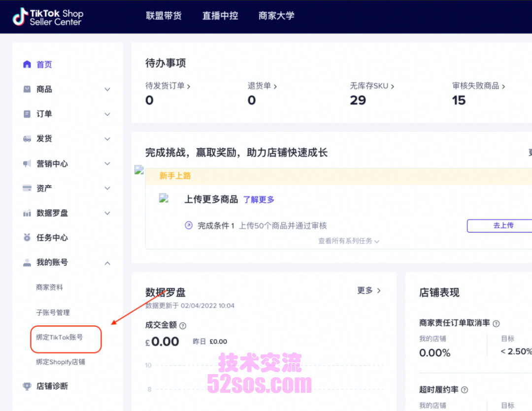Click the 新手上路 label

click(x=175, y=176)
